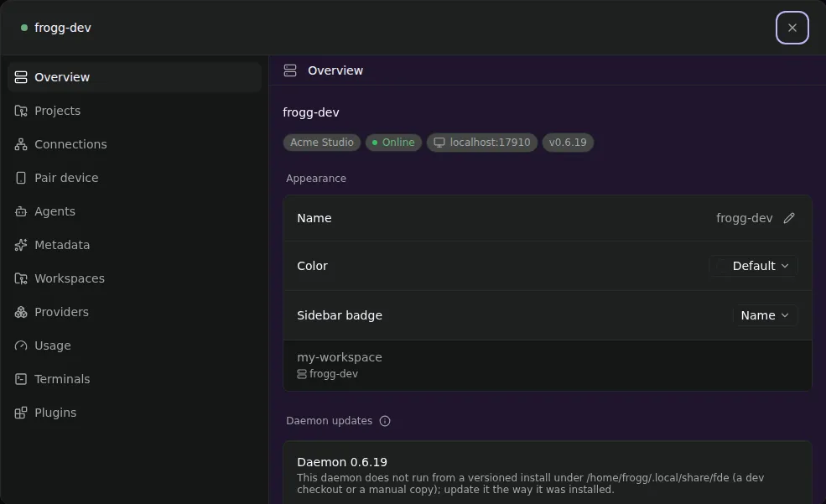Switch to the Connections section
This screenshot has height=504, width=826.
coord(135,144)
